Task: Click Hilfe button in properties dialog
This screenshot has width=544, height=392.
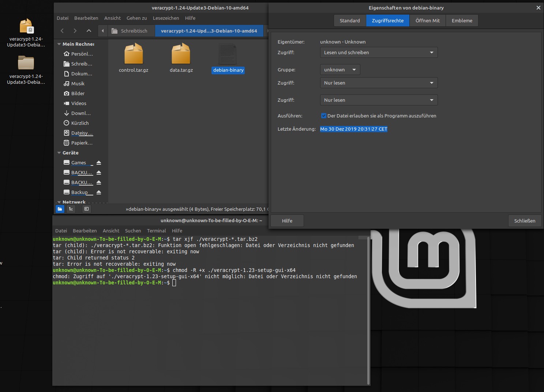Action: (287, 221)
